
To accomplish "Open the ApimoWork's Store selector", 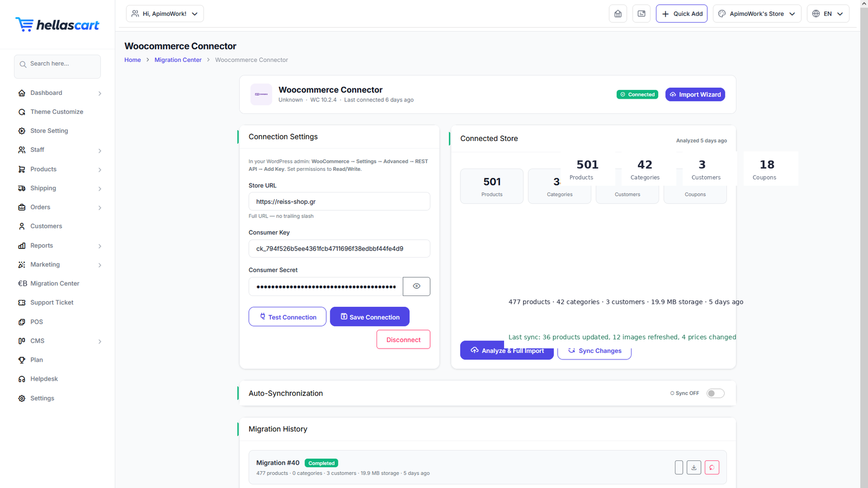I will click(x=757, y=14).
